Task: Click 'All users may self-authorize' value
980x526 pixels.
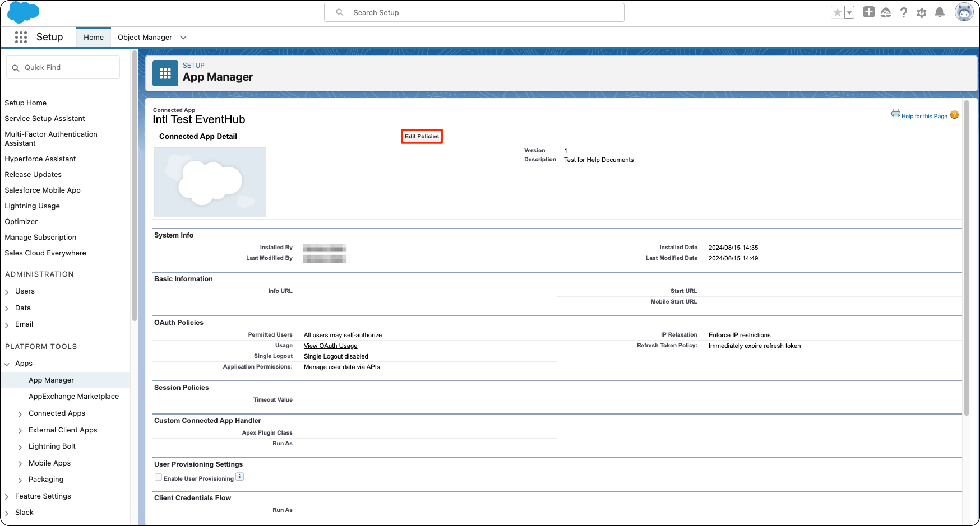Action: pyautogui.click(x=343, y=335)
